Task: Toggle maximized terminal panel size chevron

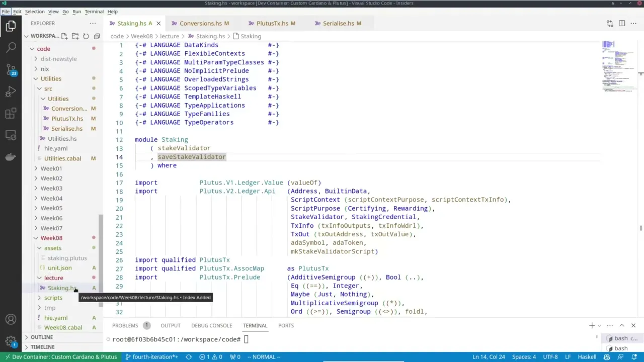Action: [x=621, y=325]
